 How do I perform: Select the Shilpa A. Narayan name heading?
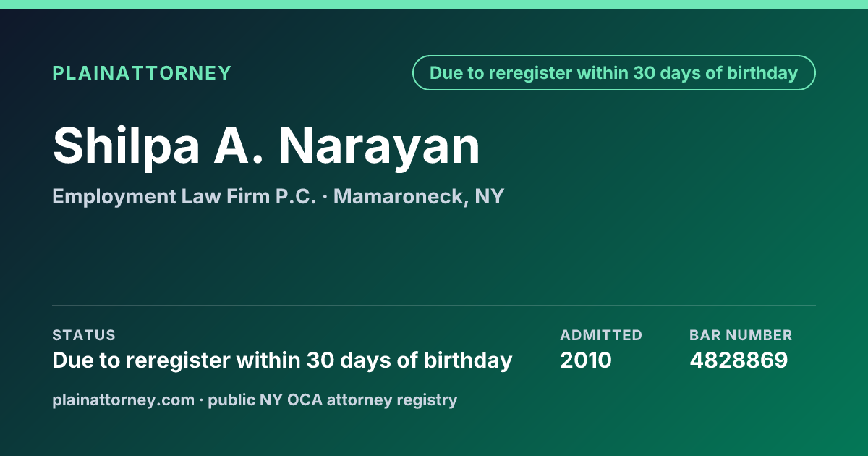[266, 145]
